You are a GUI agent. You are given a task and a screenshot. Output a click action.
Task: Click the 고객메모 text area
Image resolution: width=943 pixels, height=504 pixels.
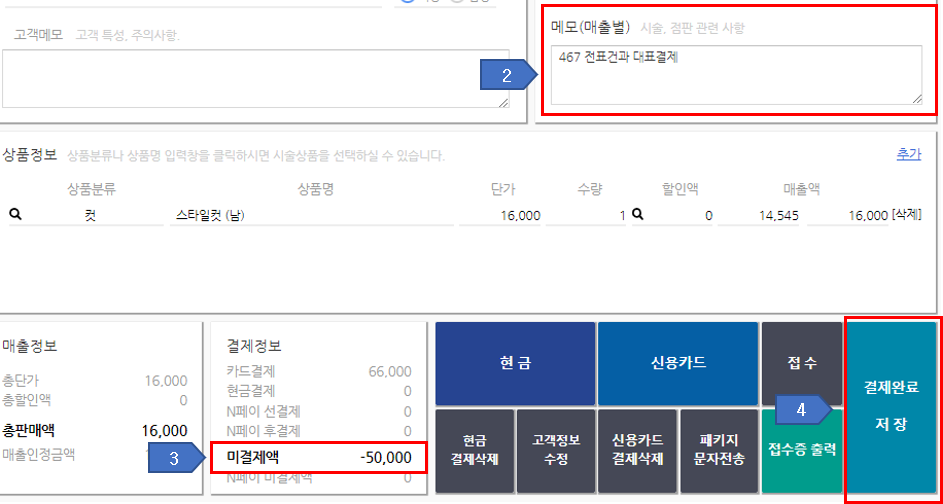coord(256,79)
